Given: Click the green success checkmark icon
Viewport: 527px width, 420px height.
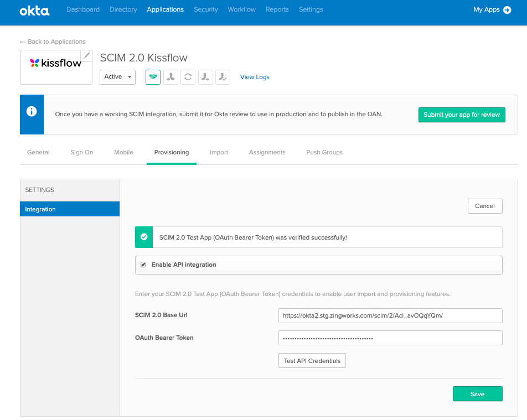Looking at the screenshot, I should point(144,237).
